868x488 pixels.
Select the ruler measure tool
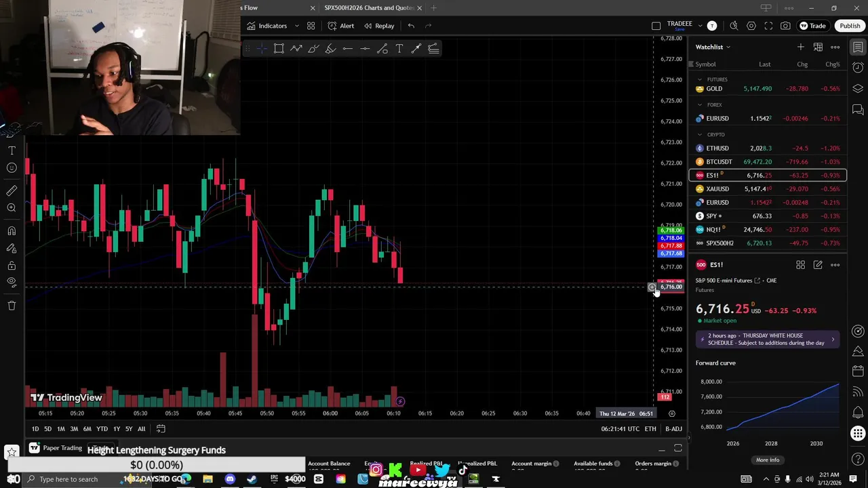pyautogui.click(x=12, y=191)
